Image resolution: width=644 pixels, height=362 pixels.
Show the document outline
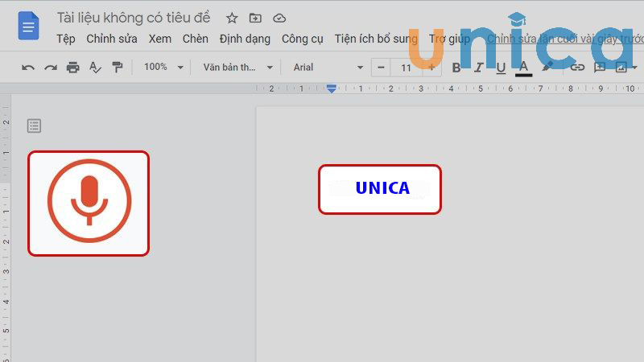34,125
